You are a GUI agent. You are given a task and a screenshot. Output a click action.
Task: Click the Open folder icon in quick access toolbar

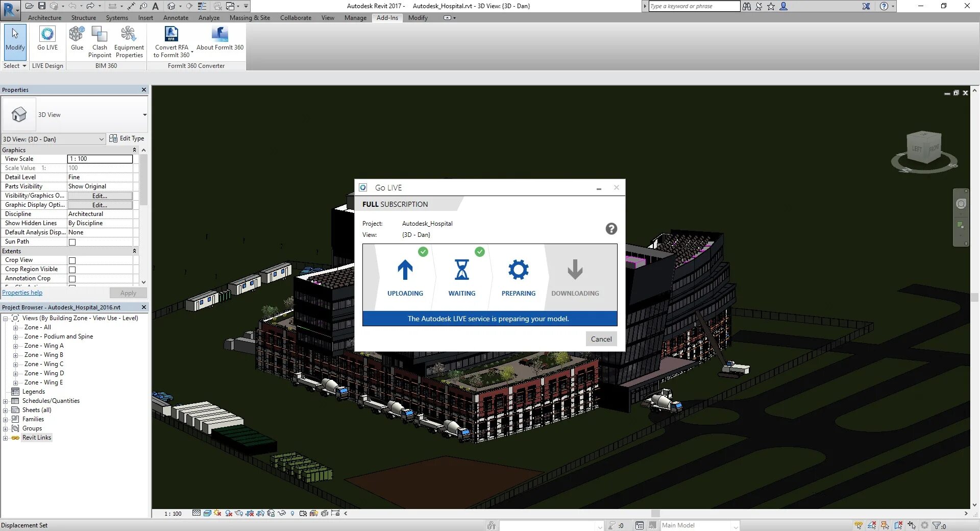(x=30, y=6)
